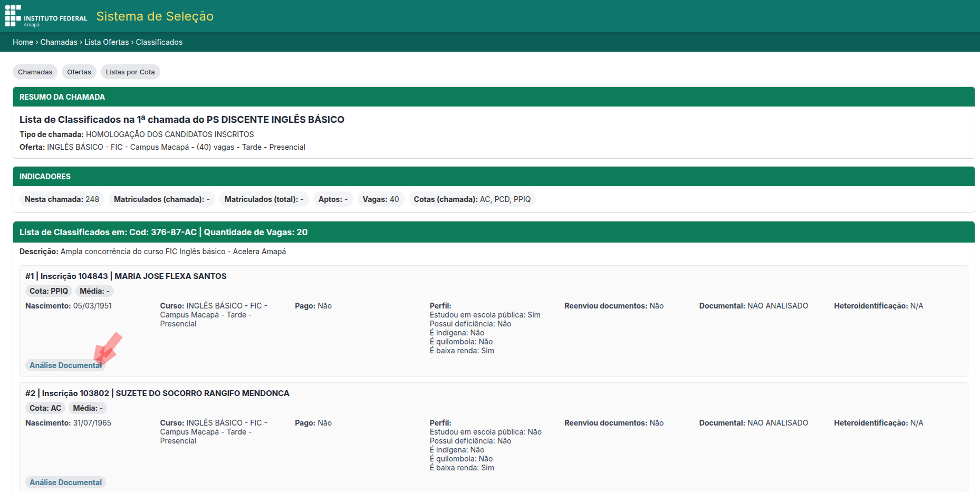Go to Home in the breadcrumb

(x=23, y=42)
